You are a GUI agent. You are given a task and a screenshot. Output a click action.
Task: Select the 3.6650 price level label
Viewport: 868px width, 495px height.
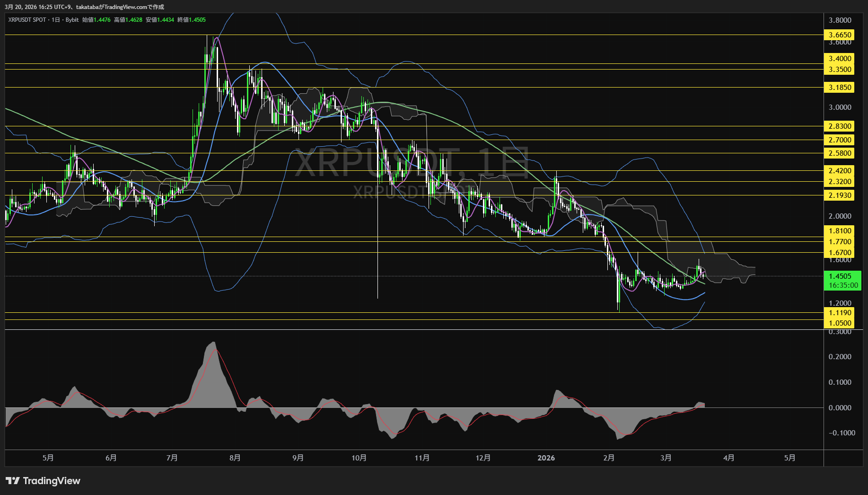point(840,35)
